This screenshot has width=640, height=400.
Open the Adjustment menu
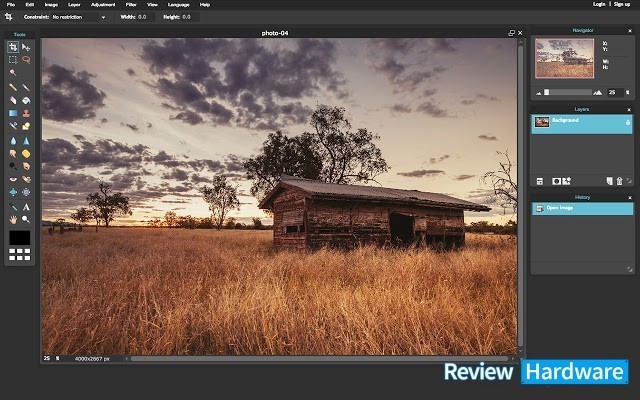103,4
